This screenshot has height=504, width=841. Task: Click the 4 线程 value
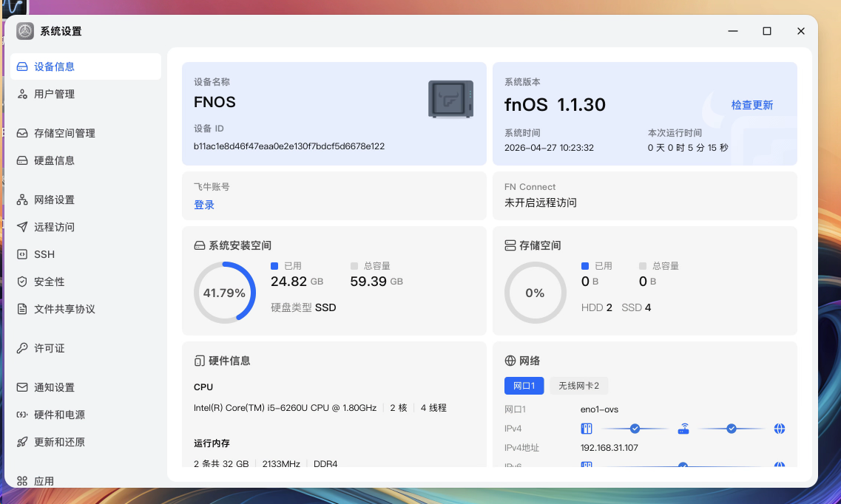[433, 408]
